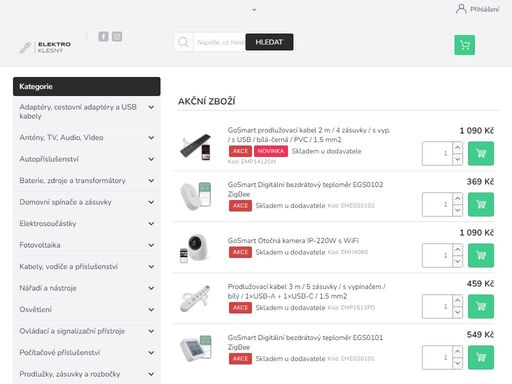Click the Otočná kamera product thumbnail

196,248
